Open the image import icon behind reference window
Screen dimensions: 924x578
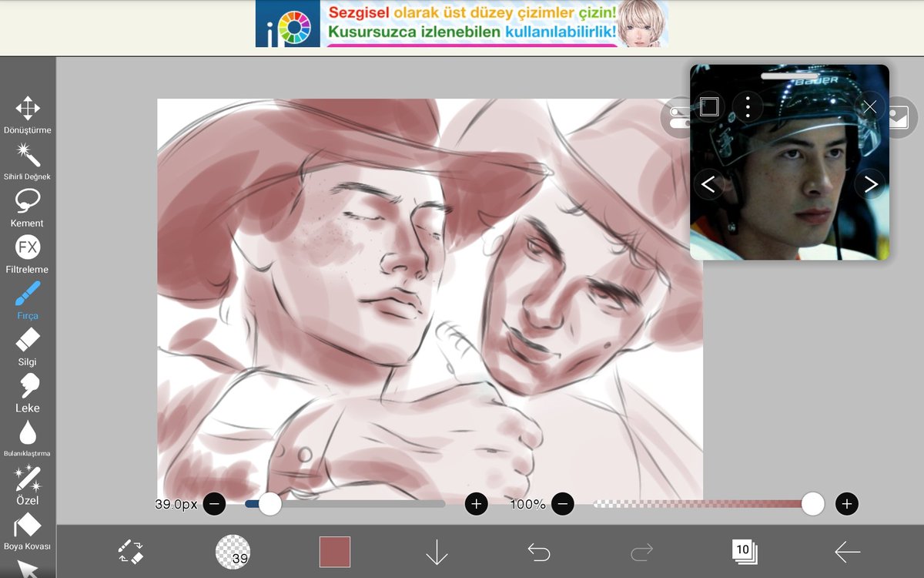(899, 117)
